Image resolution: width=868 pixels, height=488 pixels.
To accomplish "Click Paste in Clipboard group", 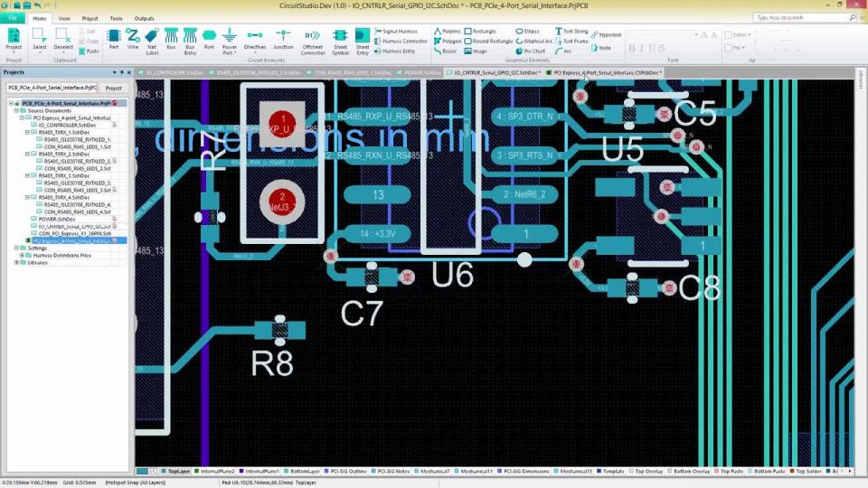I will (89, 51).
